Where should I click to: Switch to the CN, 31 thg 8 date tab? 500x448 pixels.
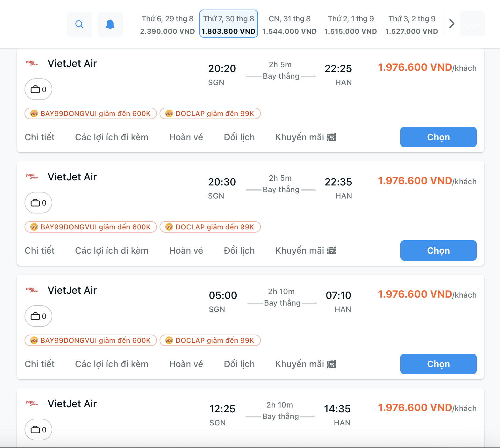click(289, 24)
